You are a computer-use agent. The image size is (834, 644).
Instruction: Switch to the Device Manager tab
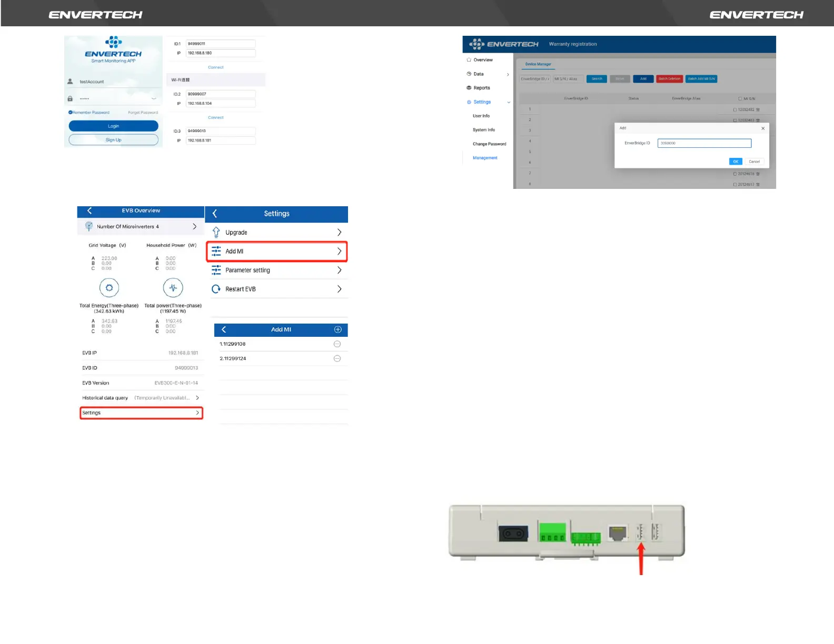(x=538, y=64)
